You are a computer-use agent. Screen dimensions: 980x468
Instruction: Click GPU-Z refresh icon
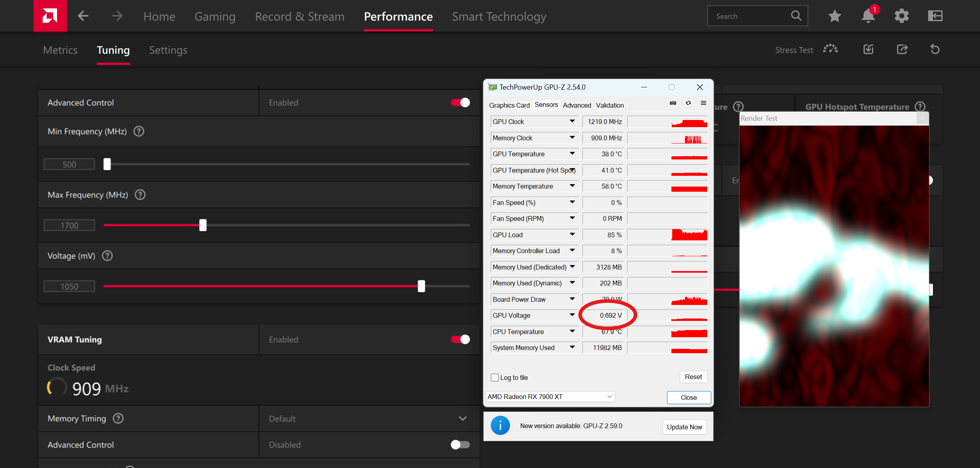pyautogui.click(x=688, y=103)
